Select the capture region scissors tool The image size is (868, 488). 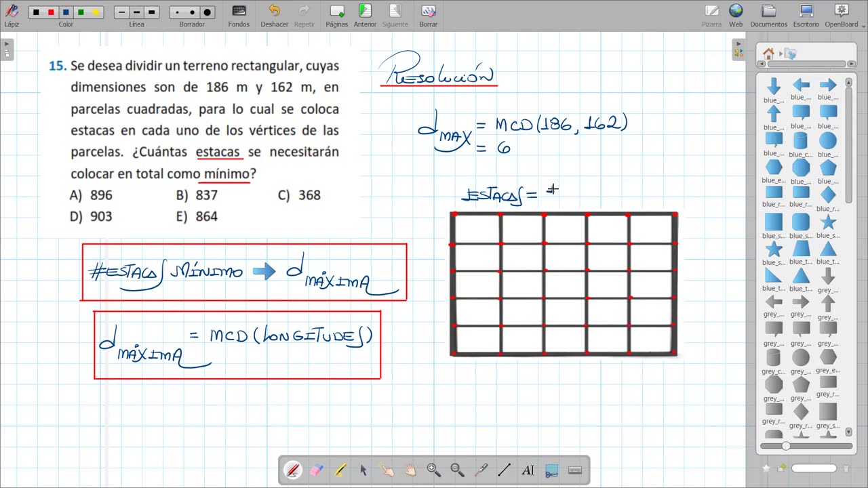pos(551,470)
